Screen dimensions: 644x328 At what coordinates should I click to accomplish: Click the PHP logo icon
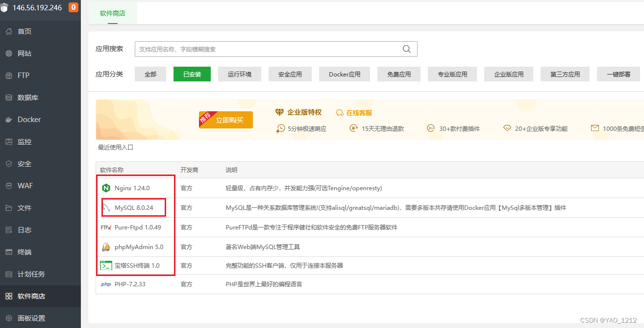pos(106,284)
